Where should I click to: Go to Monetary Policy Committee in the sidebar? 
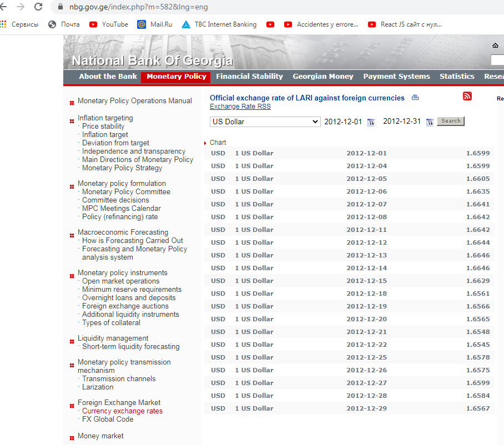pos(126,192)
